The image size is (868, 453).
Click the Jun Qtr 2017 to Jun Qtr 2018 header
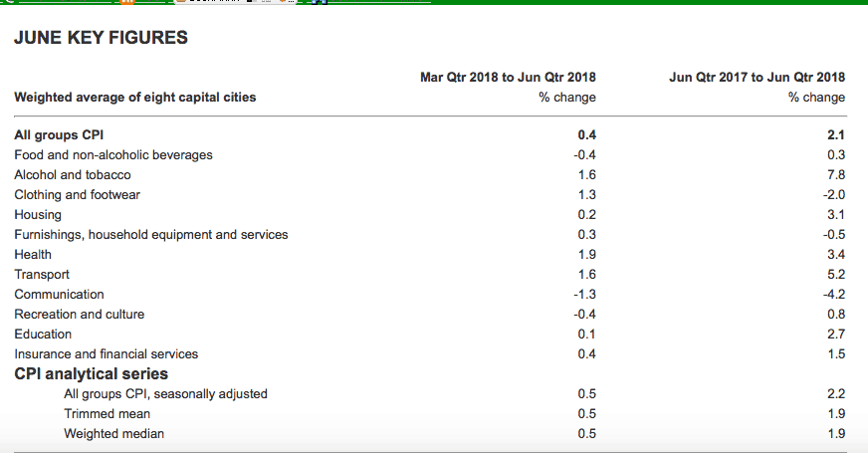tap(757, 77)
